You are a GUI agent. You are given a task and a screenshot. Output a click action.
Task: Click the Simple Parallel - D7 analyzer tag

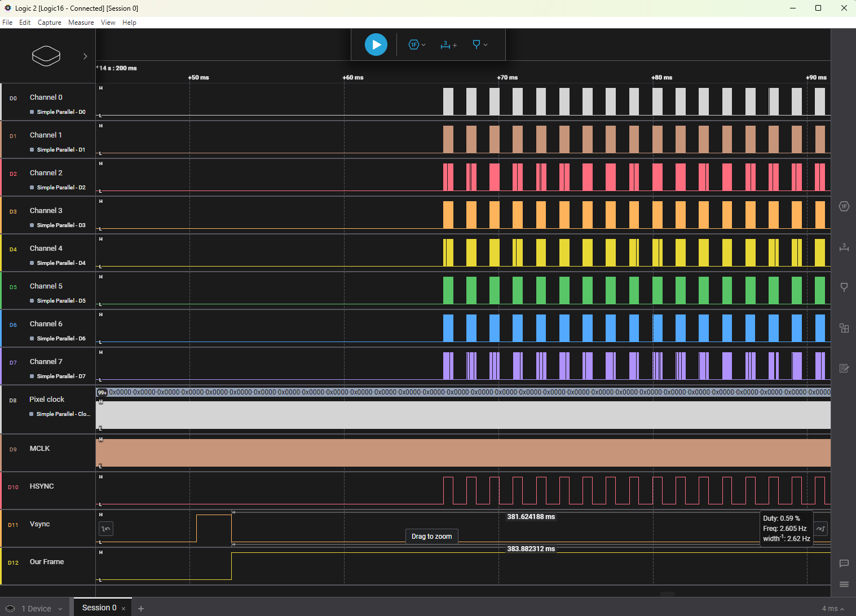(58, 376)
